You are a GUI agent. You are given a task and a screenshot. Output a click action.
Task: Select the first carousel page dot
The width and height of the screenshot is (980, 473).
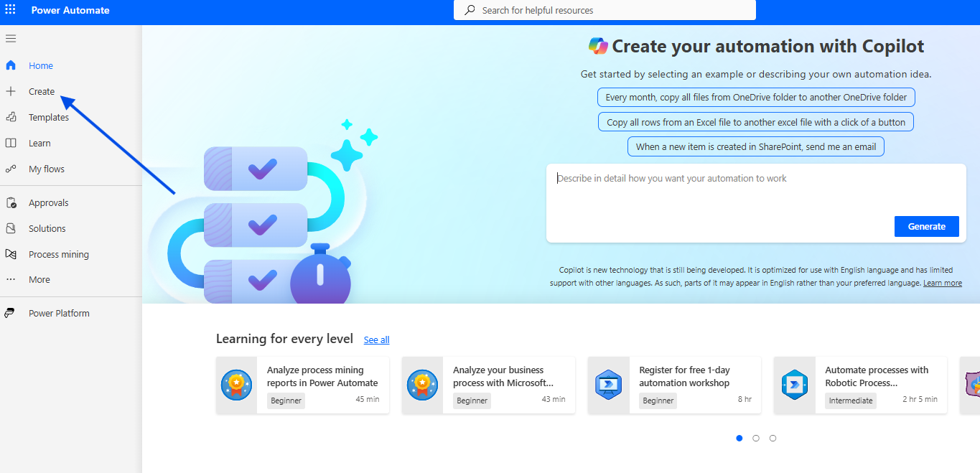(739, 438)
